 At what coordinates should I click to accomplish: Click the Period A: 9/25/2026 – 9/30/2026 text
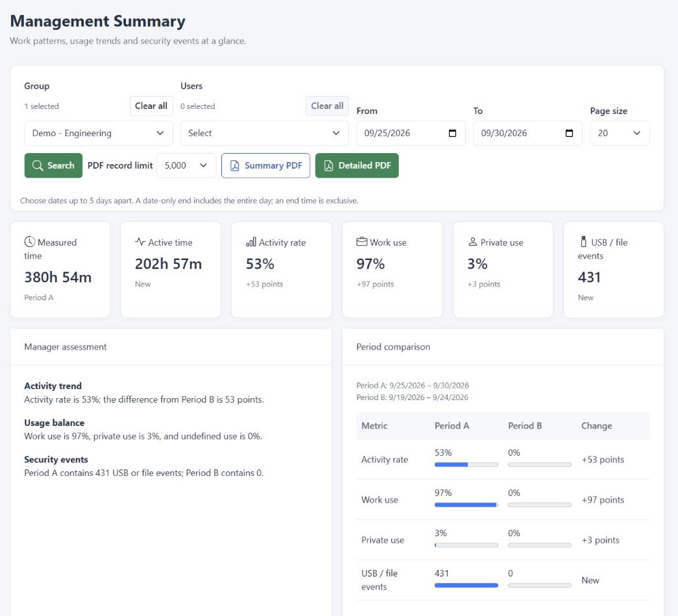click(x=413, y=385)
